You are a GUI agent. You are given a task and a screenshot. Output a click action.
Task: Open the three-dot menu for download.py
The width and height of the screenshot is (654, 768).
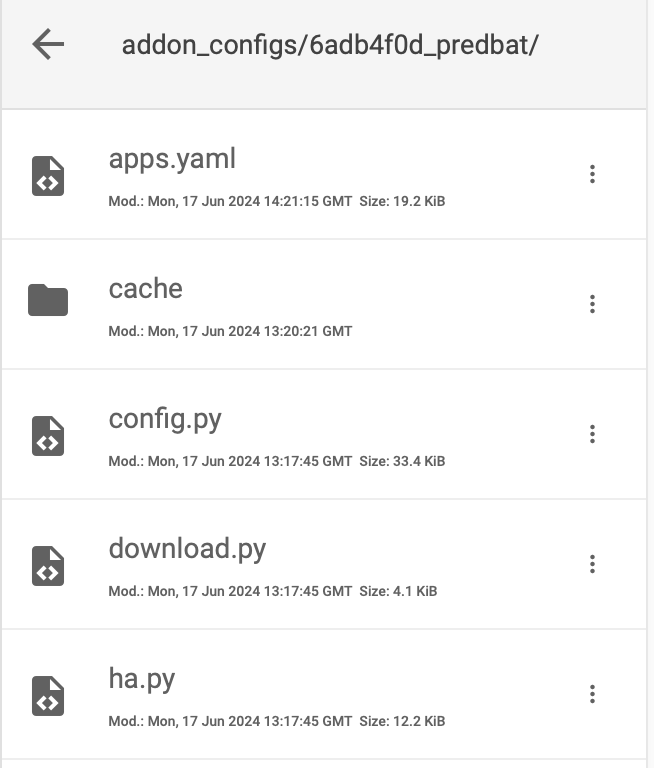[x=592, y=564]
